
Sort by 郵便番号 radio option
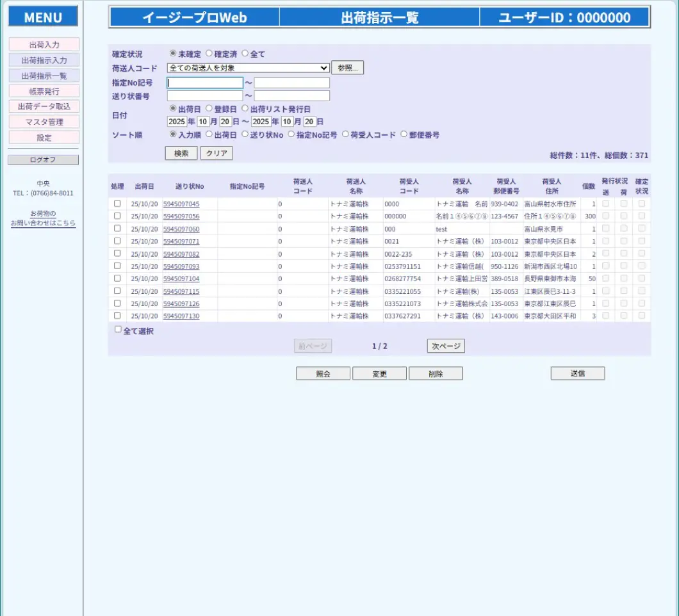coord(404,134)
